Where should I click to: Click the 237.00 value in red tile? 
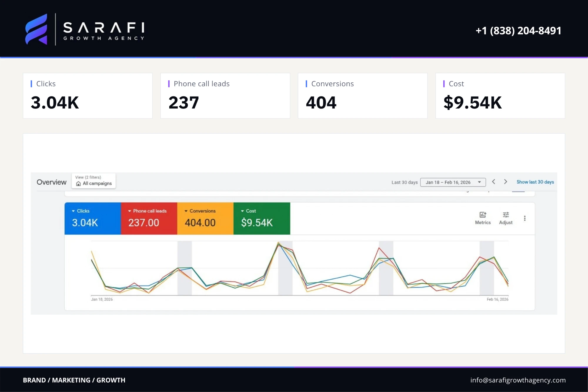click(143, 223)
